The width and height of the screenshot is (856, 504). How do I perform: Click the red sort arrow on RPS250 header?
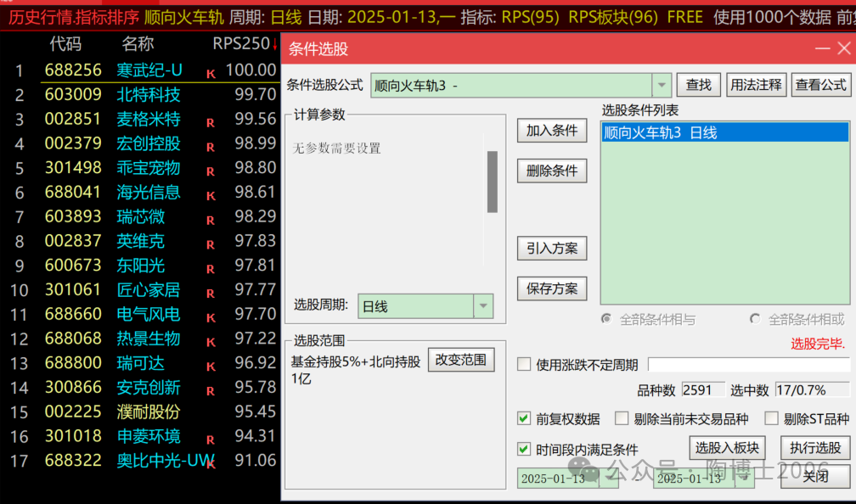274,44
